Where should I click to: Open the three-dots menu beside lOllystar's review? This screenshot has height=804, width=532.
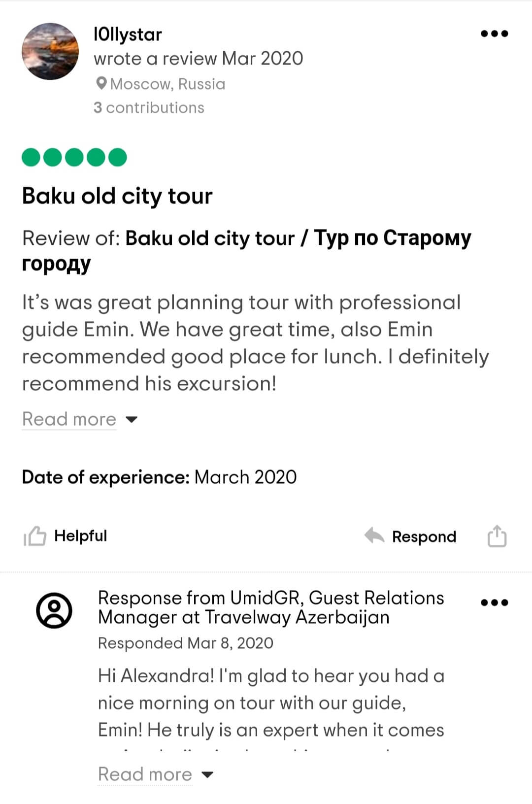pyautogui.click(x=494, y=34)
